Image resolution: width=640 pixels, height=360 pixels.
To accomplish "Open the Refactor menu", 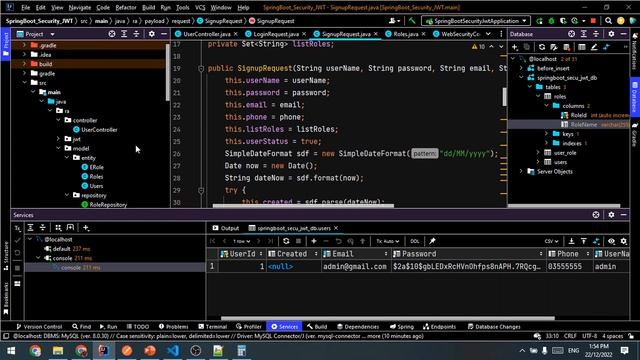I will click(126, 7).
